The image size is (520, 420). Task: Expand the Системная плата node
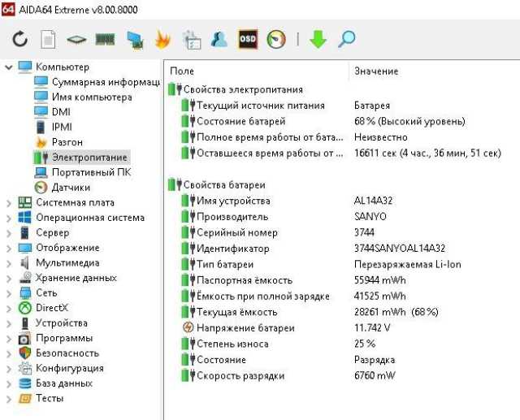click(x=9, y=202)
